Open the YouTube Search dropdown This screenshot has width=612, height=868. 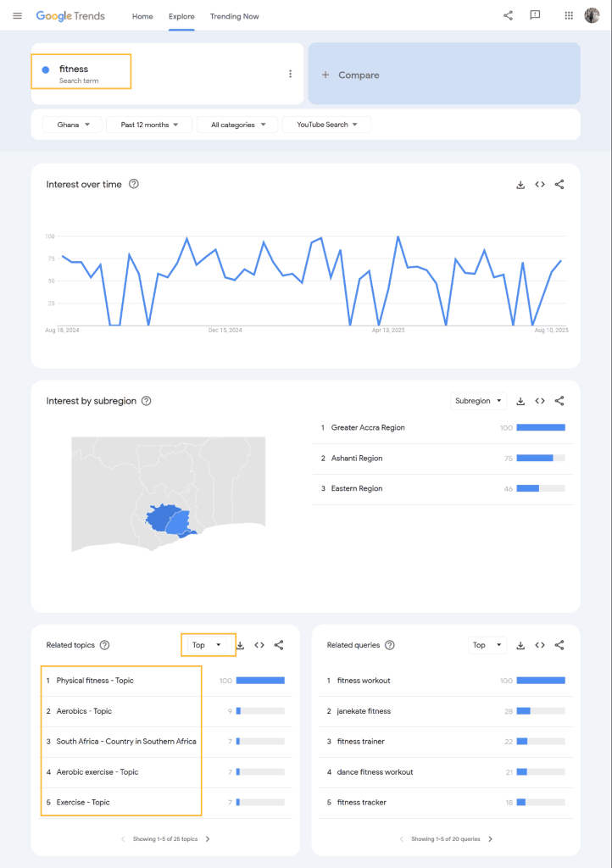(x=326, y=125)
